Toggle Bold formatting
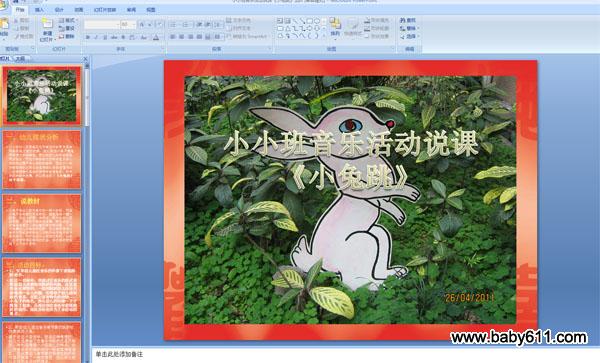Image resolution: width=600 pixels, height=363 pixels. click(x=88, y=37)
